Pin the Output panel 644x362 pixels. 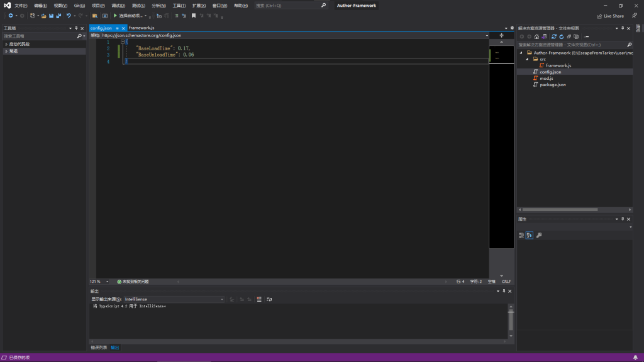504,291
